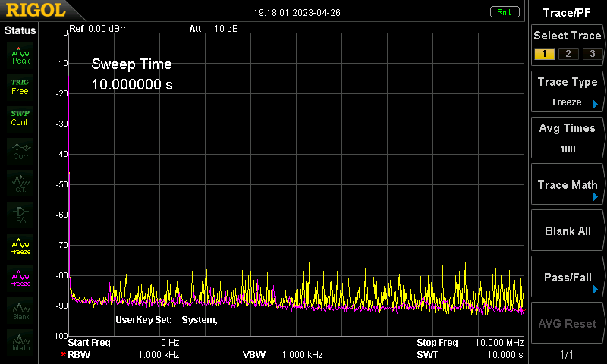Open the Trace Type Freeze submenu
The width and height of the screenshot is (607, 364).
pos(567,92)
